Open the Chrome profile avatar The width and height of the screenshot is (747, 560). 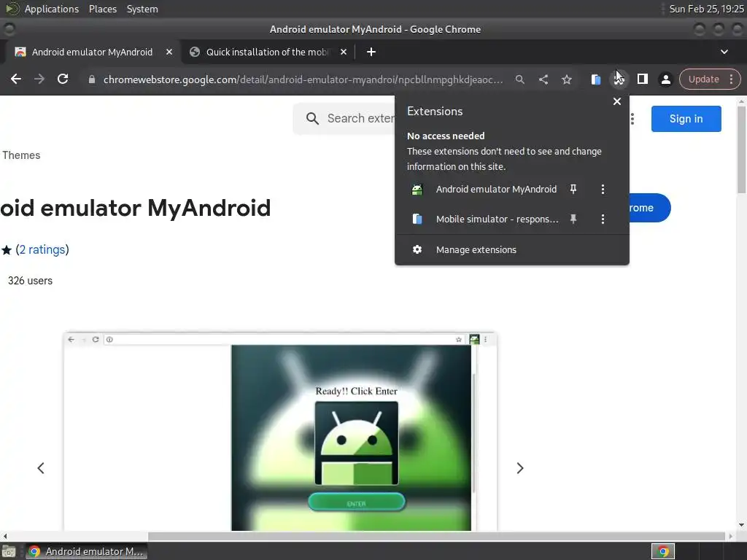[665, 79]
